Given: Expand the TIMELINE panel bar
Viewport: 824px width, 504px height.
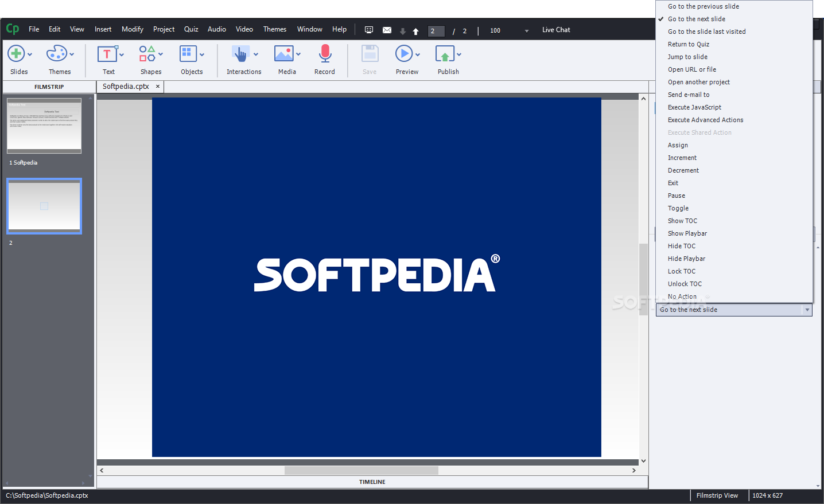Looking at the screenshot, I should click(372, 482).
